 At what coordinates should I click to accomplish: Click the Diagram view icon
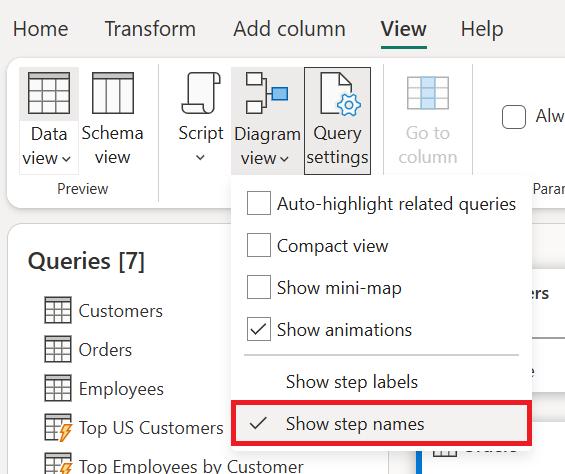[267, 93]
